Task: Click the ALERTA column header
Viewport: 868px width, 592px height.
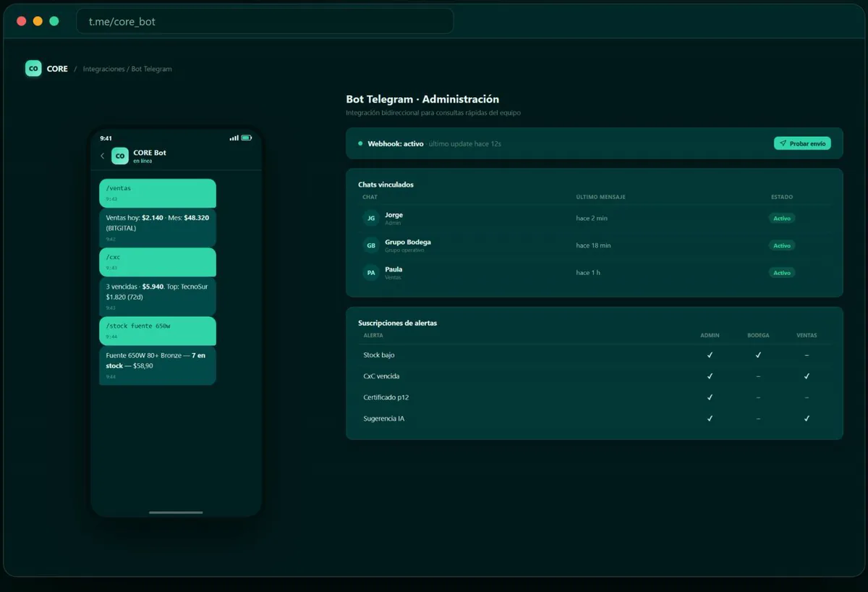Action: (373, 335)
